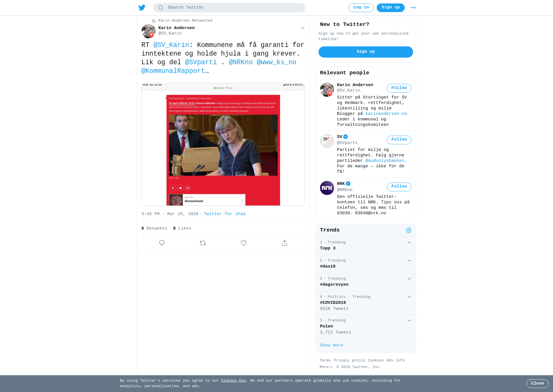Screen dimensions: 553x392
Task: Follow Karin Andersen in Relevant people
Action: pyautogui.click(x=399, y=88)
